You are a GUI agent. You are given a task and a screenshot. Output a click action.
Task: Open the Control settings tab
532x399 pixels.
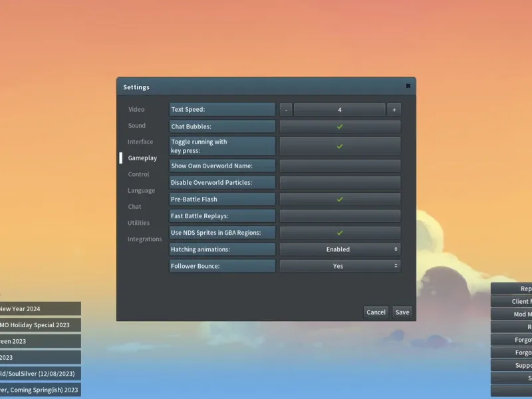pyautogui.click(x=138, y=174)
